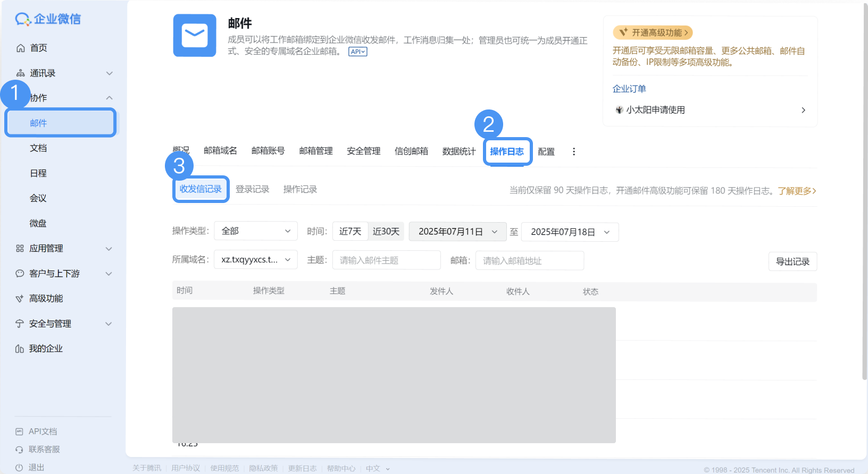Click the 导出记录 button

[x=792, y=261]
